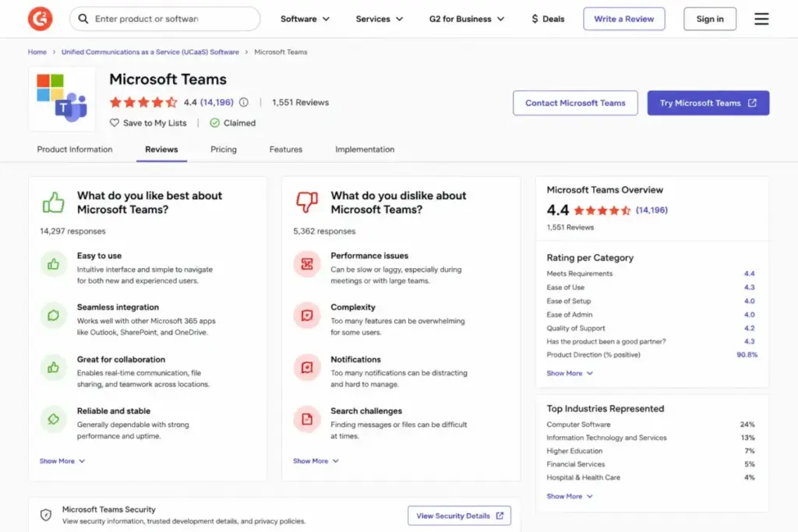Click the Performance issues icon

tap(307, 264)
